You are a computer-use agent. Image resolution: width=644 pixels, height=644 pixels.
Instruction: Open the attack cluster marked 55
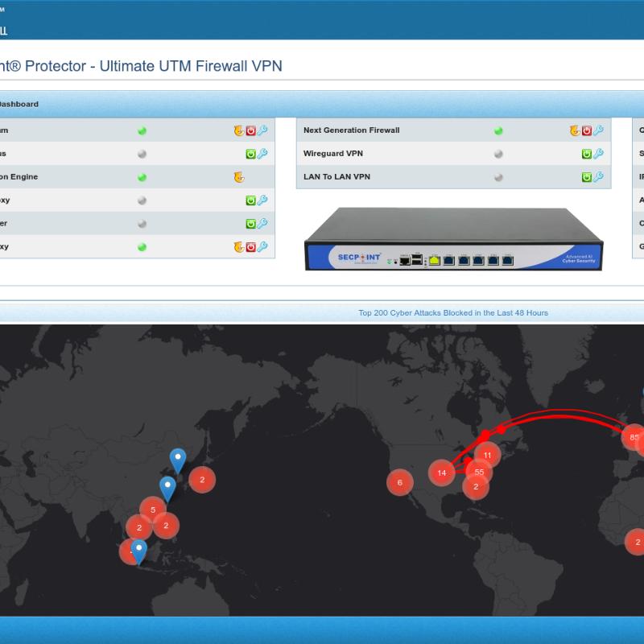coord(479,472)
